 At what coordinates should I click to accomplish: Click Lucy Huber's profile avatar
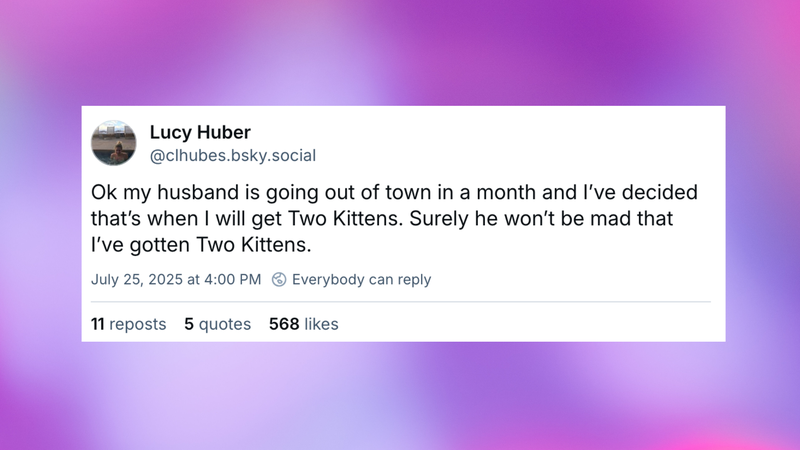(x=113, y=143)
